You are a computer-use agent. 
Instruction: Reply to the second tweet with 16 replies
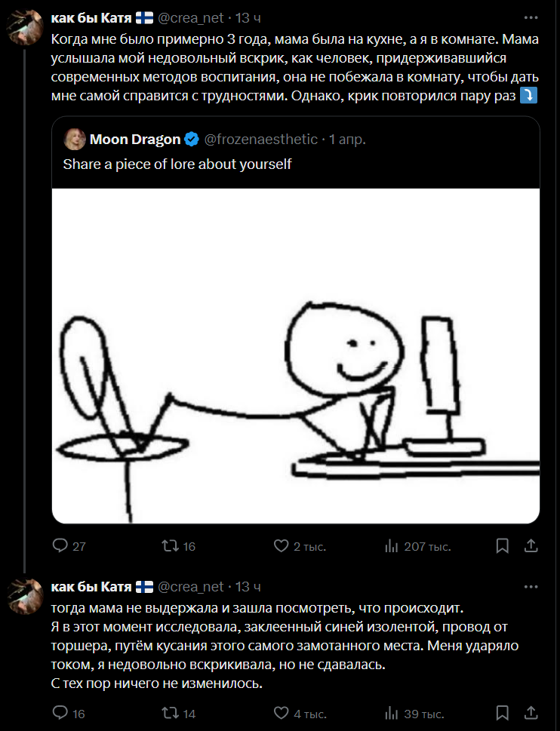click(x=60, y=713)
